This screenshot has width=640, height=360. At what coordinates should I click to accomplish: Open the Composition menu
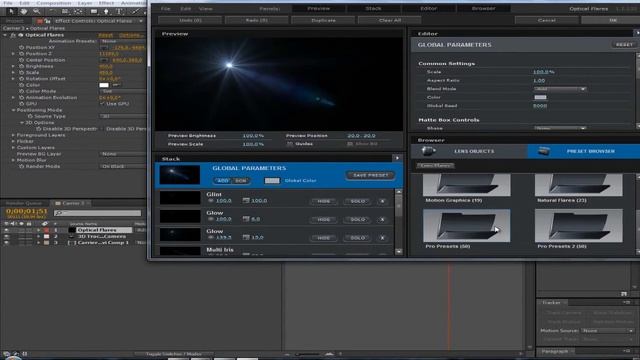(x=54, y=3)
